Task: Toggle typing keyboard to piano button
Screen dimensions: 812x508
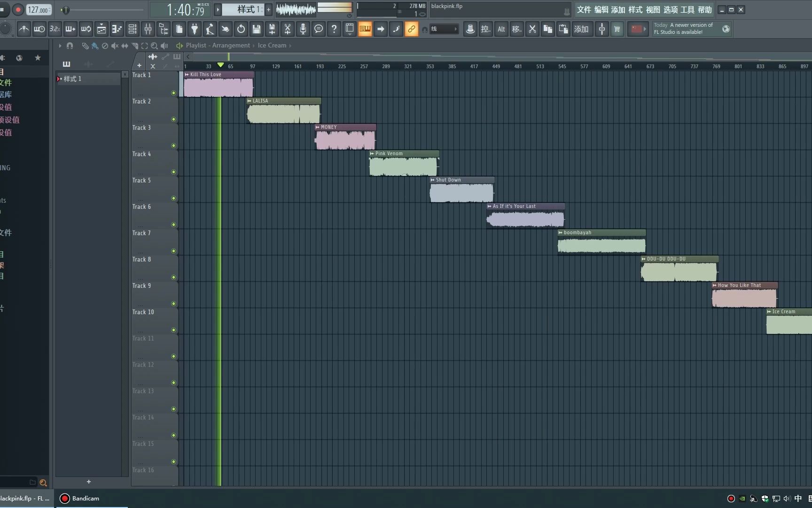Action: [x=365, y=29]
